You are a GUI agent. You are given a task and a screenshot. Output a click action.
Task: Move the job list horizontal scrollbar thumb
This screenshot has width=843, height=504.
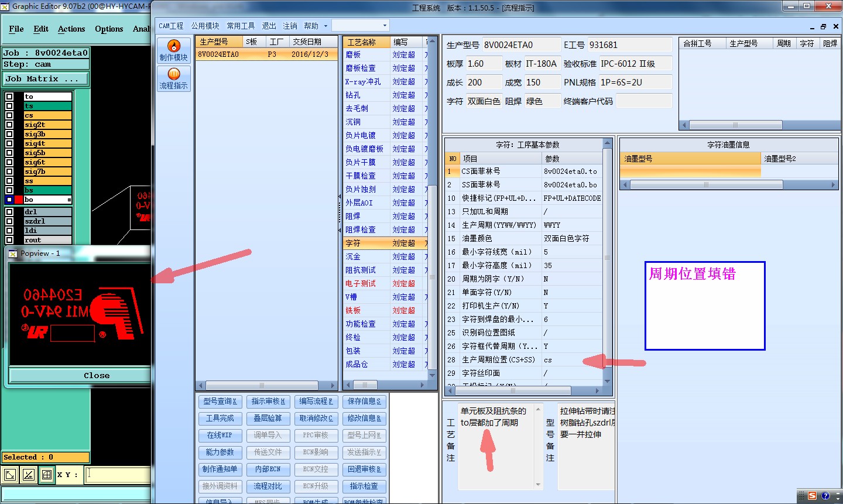262,385
